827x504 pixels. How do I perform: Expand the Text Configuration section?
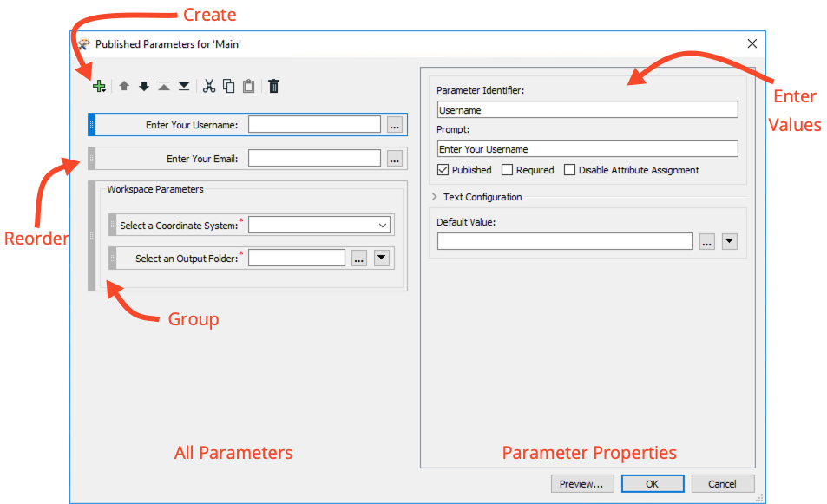434,197
